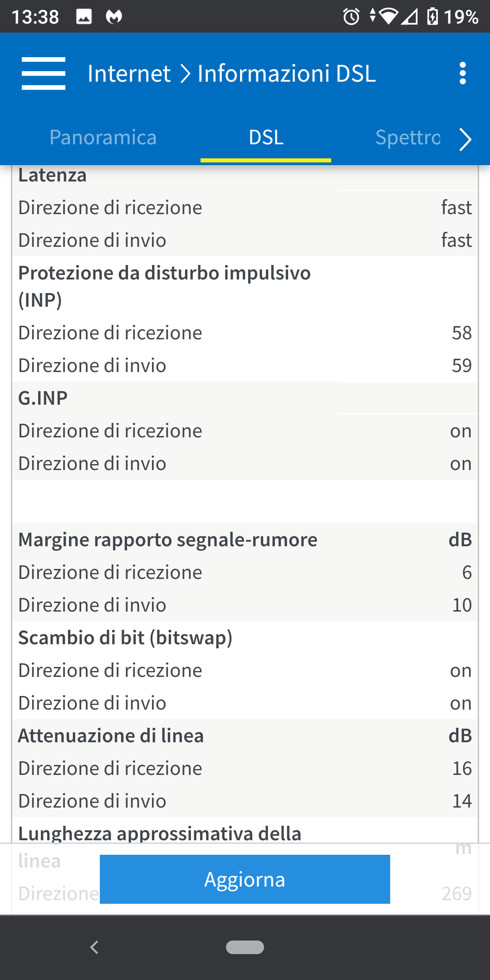Tap Margine rapporto segnale-rumore heading
The width and height of the screenshot is (490, 980).
(x=168, y=540)
